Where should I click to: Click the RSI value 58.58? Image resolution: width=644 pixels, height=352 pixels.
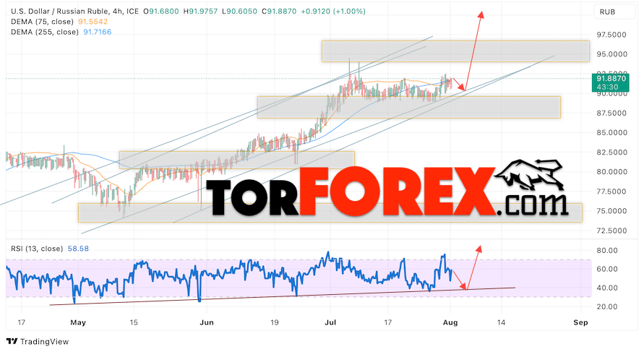(78, 249)
